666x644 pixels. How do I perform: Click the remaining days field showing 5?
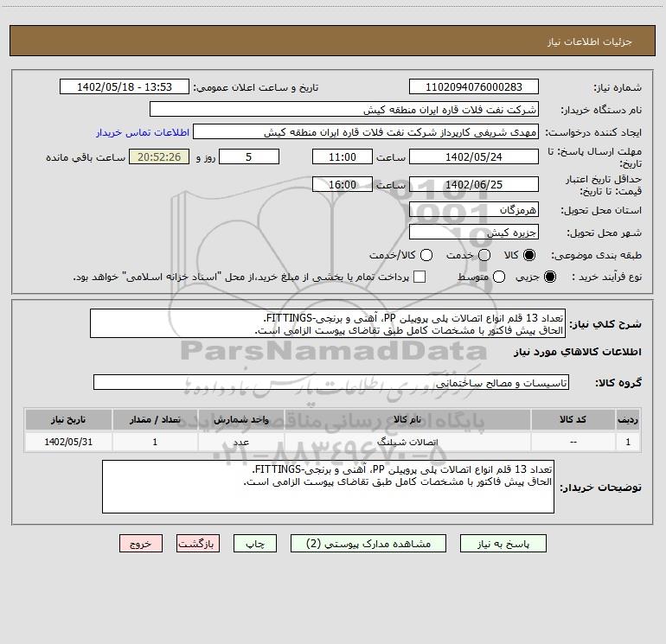point(249,156)
